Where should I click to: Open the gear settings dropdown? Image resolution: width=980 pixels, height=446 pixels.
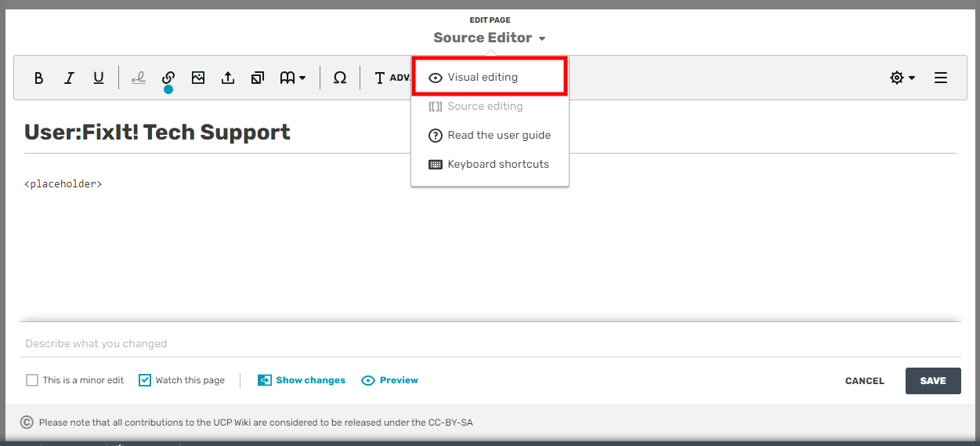902,78
